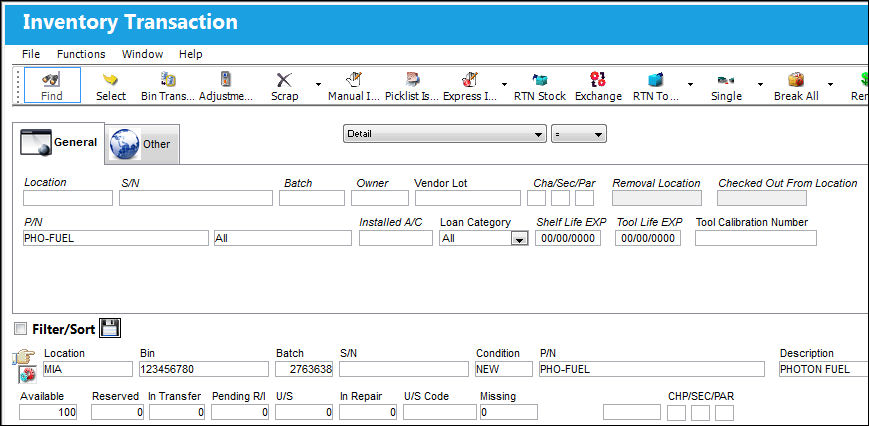Image resolution: width=869 pixels, height=426 pixels.
Task: Click the Reserved quantity field
Action: click(117, 412)
